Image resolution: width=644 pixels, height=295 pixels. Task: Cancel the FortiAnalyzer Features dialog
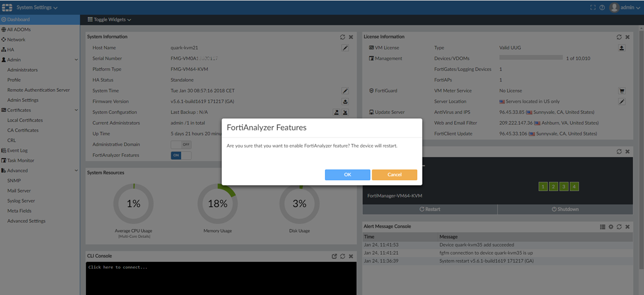pos(394,174)
